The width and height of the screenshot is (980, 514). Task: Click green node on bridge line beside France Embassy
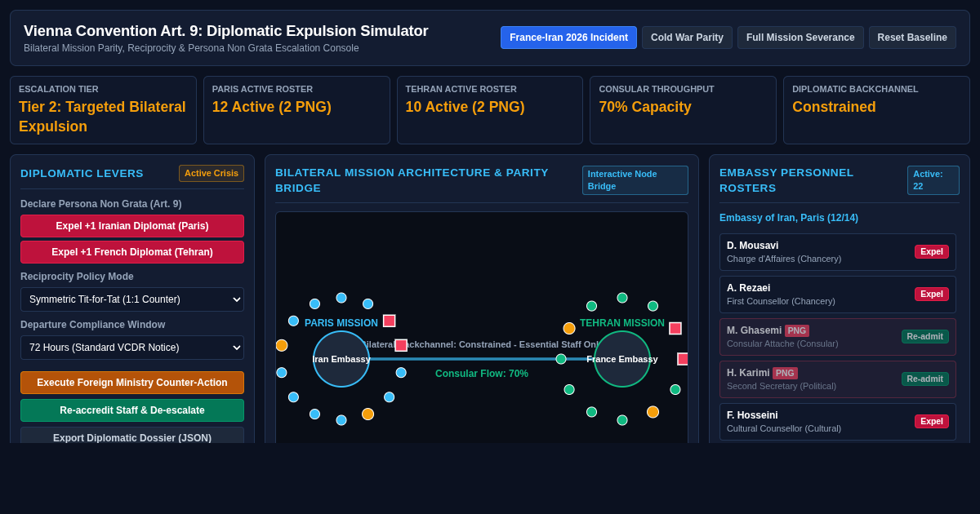tap(561, 359)
